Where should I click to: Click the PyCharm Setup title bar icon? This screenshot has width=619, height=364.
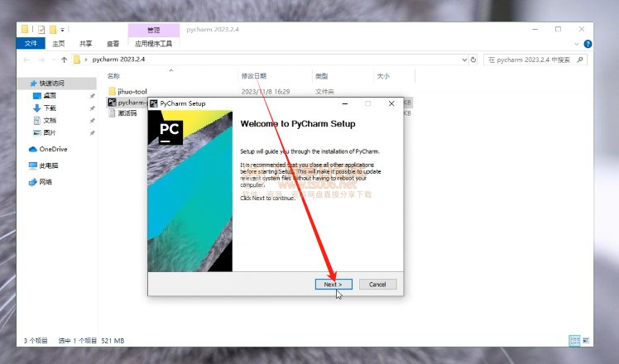tap(154, 103)
